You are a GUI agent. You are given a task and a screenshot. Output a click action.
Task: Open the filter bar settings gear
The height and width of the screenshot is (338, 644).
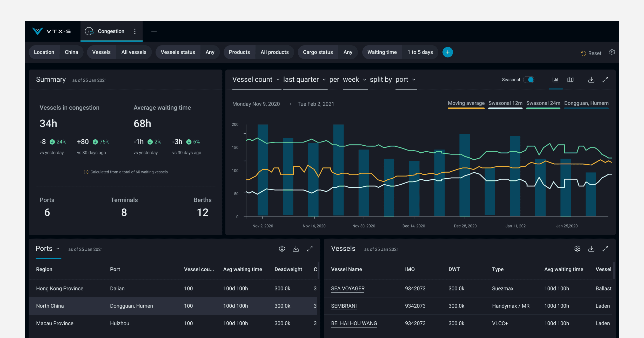click(612, 52)
